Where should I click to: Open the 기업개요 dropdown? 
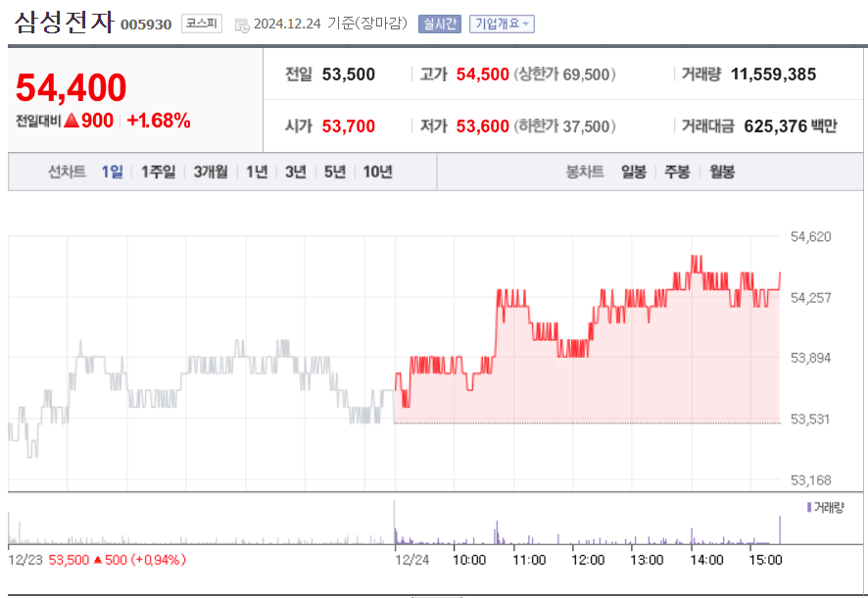click(502, 24)
